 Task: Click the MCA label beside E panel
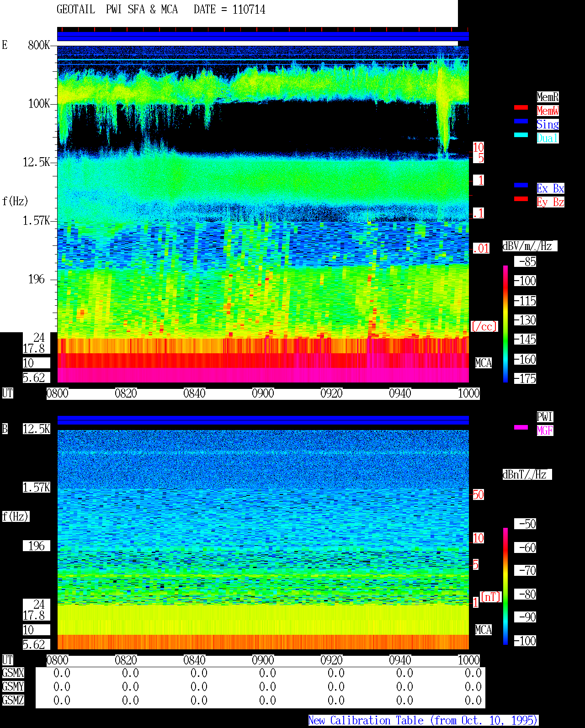pyautogui.click(x=484, y=363)
